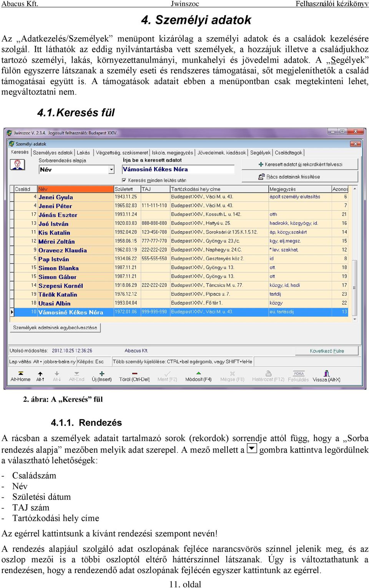Open the Sorbarendezés alapja dropdown

pyautogui.click(x=111, y=169)
